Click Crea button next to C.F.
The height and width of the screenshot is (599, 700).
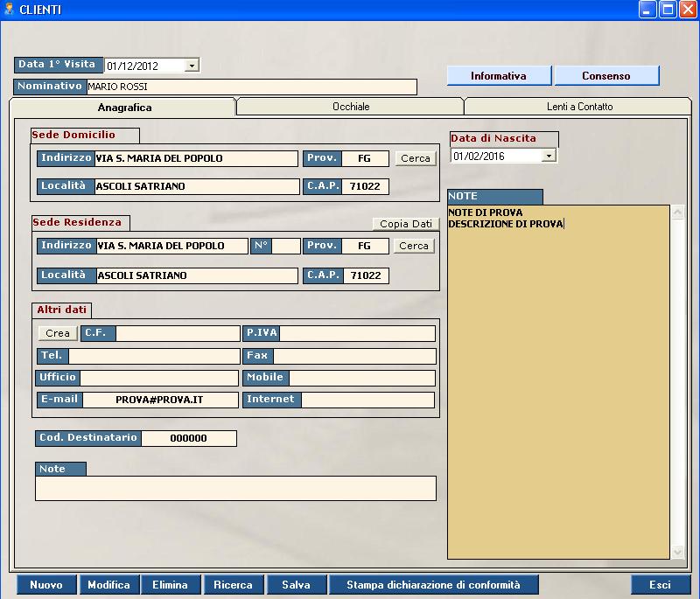tap(58, 333)
